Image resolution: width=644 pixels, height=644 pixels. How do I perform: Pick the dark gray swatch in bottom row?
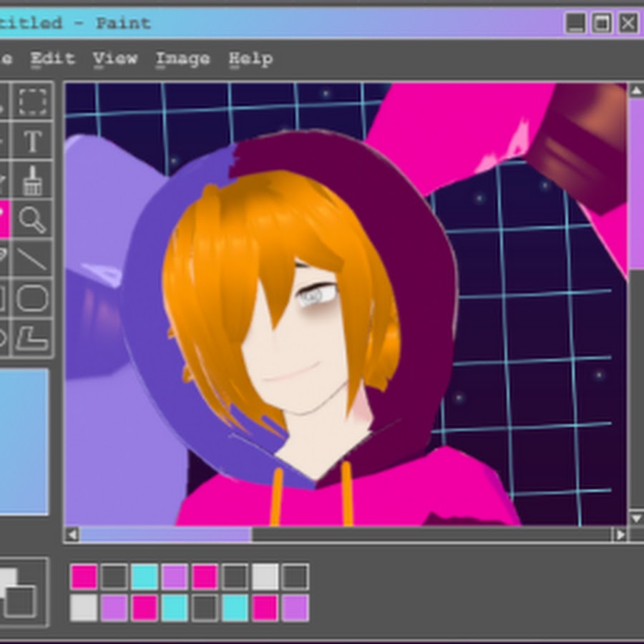(x=205, y=608)
